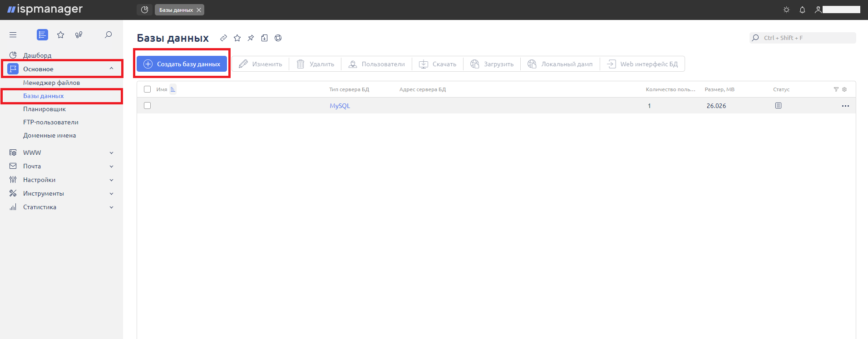Click the table filter funnel icon
The height and width of the screenshot is (339, 868).
point(836,89)
